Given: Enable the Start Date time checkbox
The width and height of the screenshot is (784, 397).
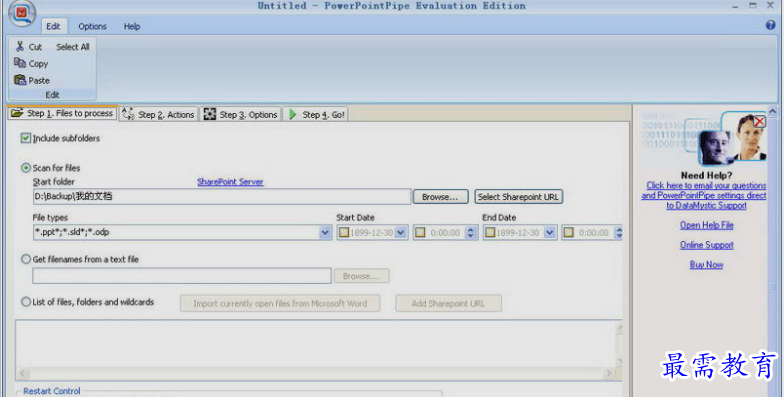Looking at the screenshot, I should tap(420, 232).
